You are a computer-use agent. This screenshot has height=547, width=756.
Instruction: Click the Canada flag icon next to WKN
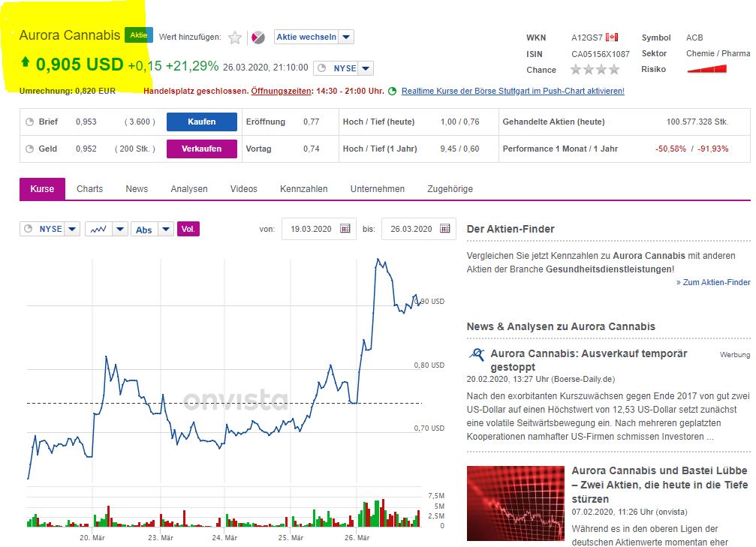[x=612, y=37]
